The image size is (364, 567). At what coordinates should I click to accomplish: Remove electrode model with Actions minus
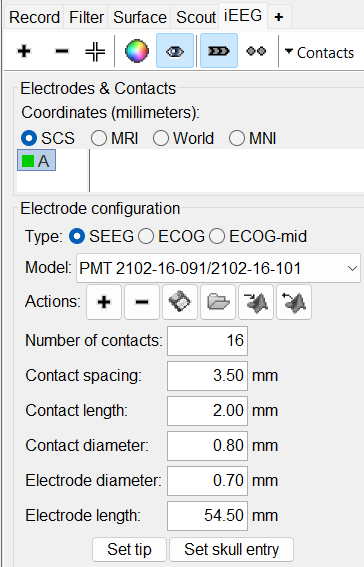click(142, 302)
